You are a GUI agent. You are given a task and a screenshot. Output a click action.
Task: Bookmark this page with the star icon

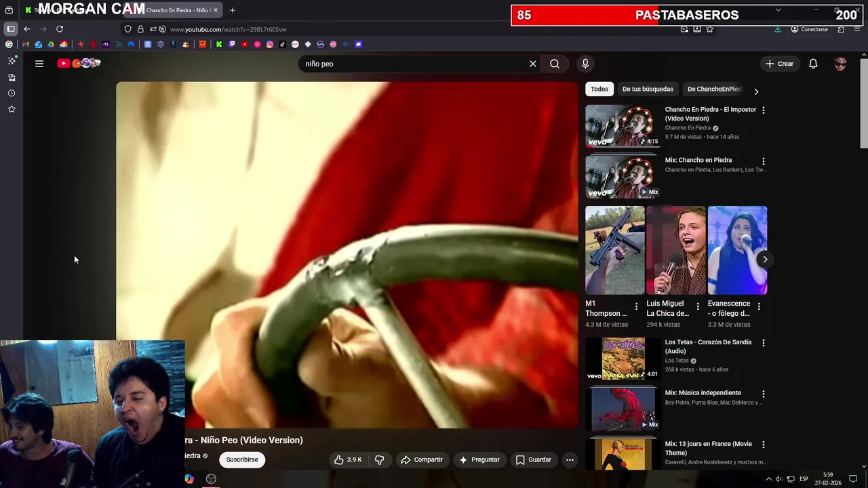709,29
